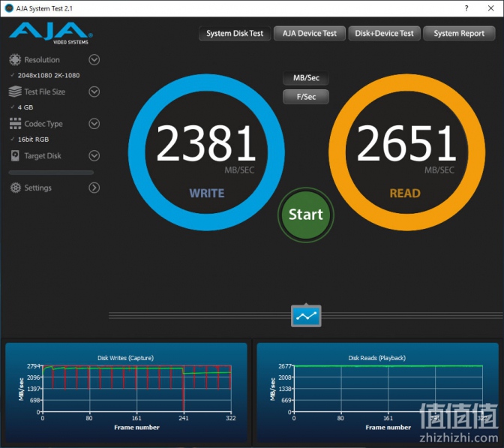Start the disk test with green Start button

(306, 215)
